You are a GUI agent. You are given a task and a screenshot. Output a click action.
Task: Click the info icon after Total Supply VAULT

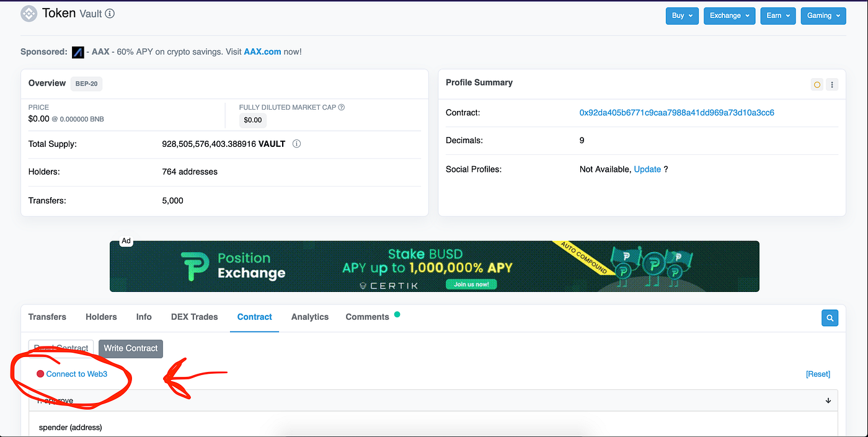click(296, 144)
